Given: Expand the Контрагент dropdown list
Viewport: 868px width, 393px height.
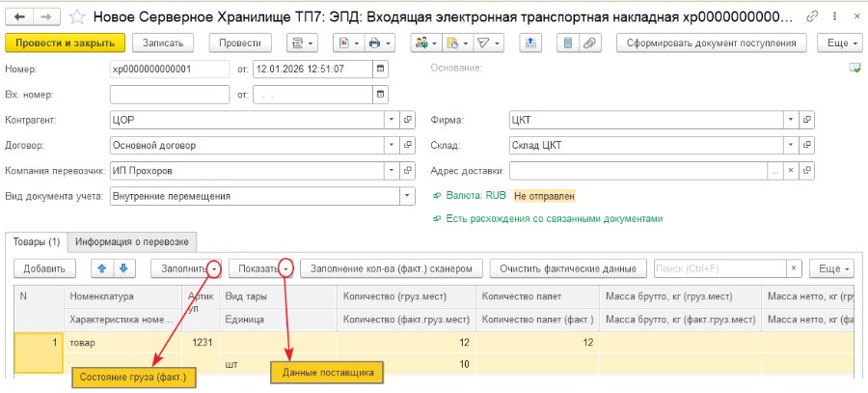Looking at the screenshot, I should point(392,119).
